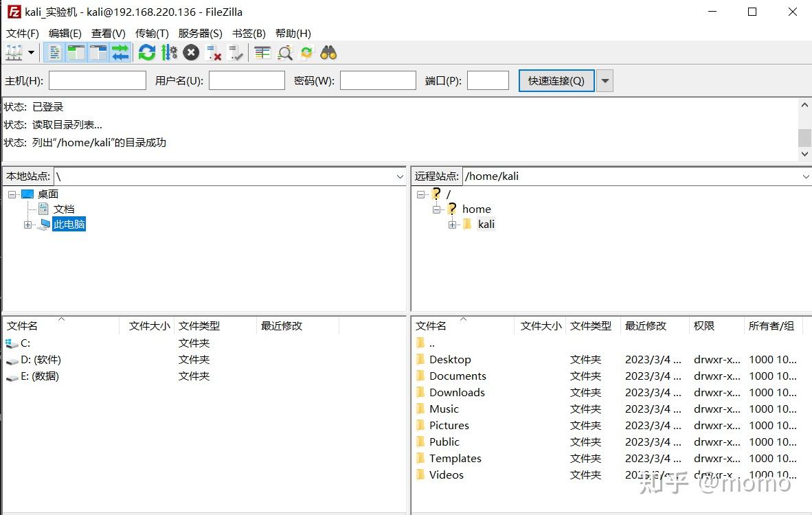The width and height of the screenshot is (812, 515).
Task: Reconnect to last server icon
Action: (236, 52)
